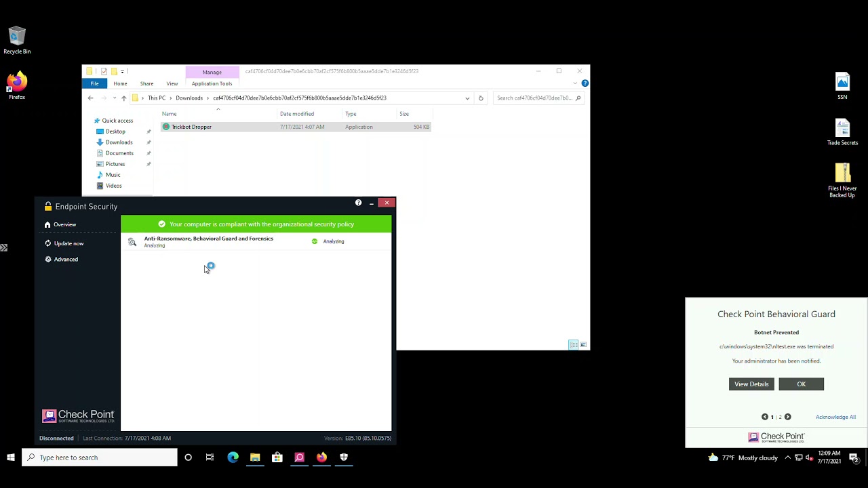
Task: Open Advanced settings in Endpoint Security
Action: click(x=62, y=259)
